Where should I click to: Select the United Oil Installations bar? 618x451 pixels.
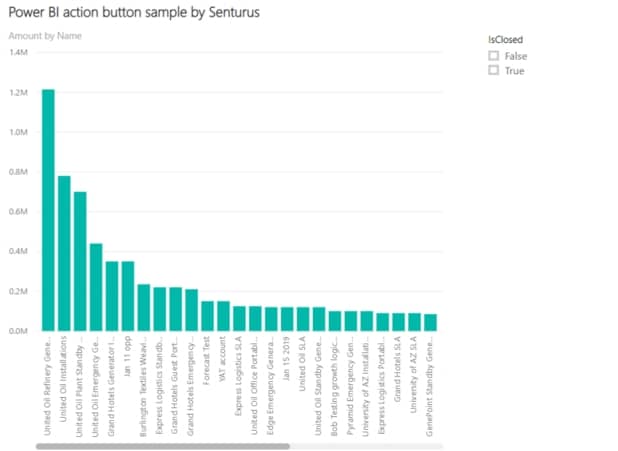tap(64, 254)
